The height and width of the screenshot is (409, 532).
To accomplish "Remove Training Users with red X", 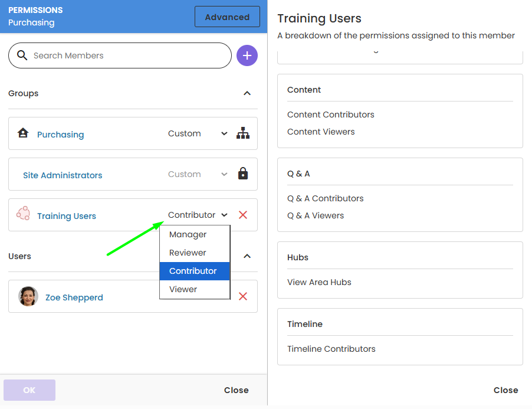I will point(243,215).
